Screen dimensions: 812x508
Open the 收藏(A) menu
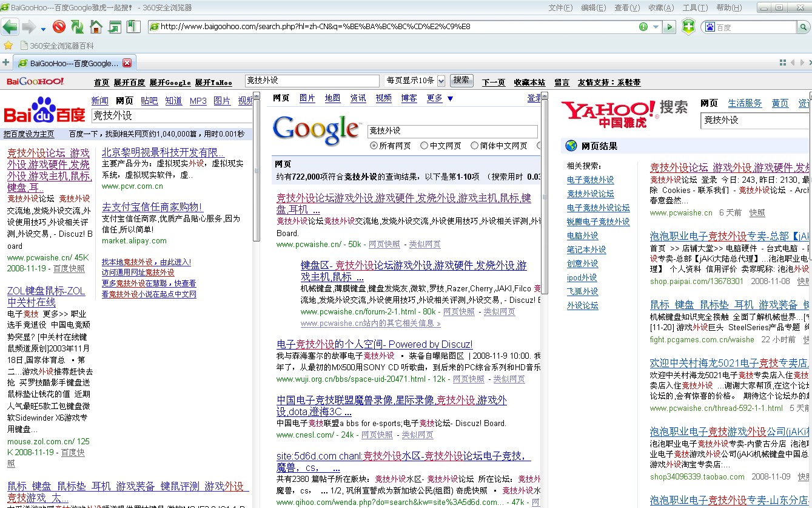pos(661,7)
